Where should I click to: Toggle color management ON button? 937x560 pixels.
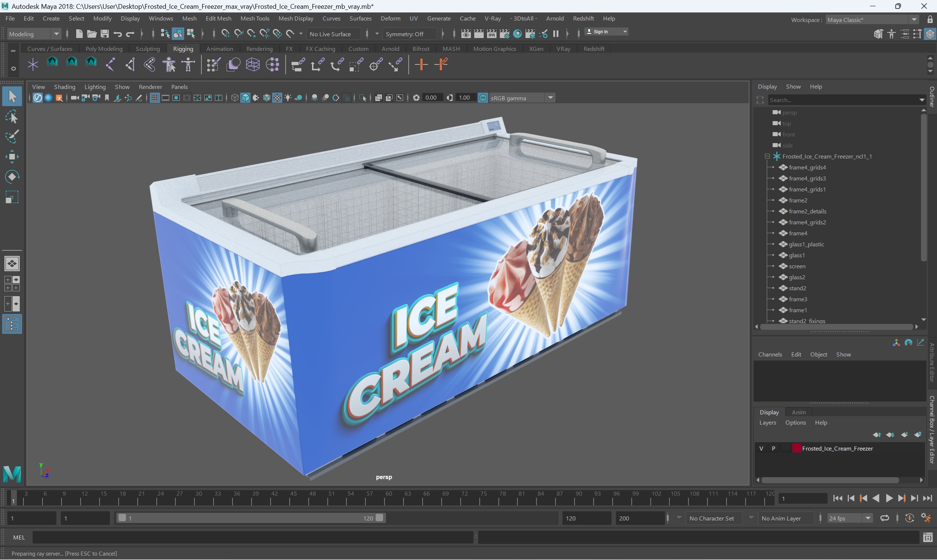tap(483, 98)
